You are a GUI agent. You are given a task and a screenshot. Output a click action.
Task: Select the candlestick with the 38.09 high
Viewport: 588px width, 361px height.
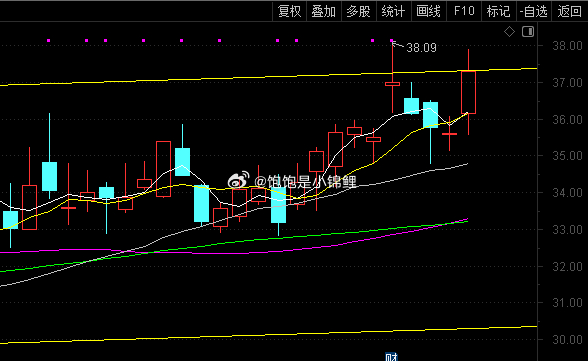click(x=392, y=84)
